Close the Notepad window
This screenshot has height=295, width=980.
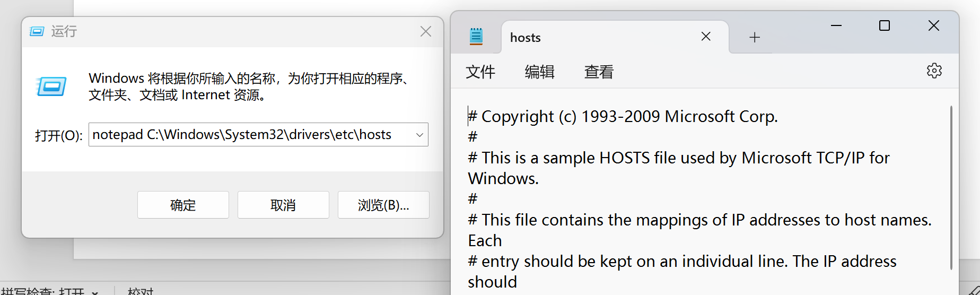click(934, 25)
